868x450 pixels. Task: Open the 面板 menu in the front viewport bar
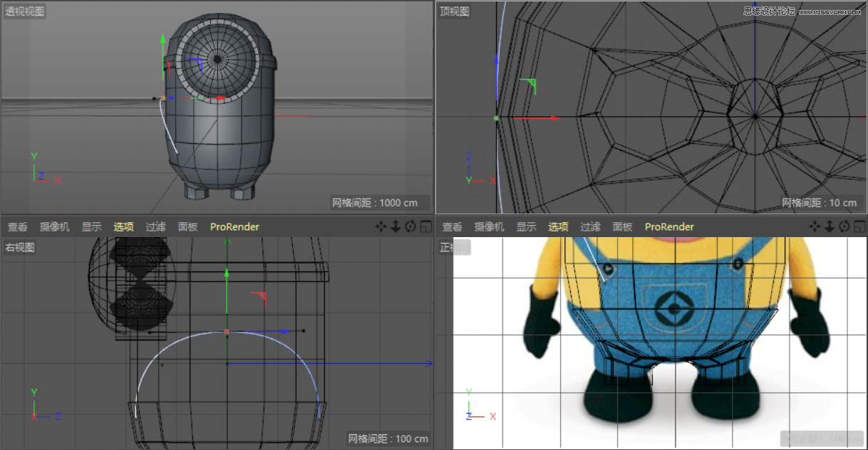622,226
